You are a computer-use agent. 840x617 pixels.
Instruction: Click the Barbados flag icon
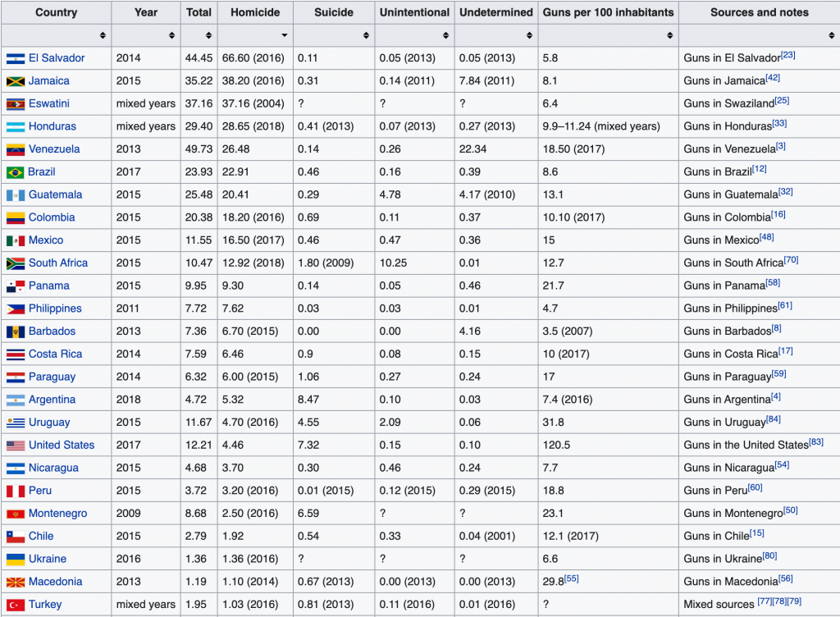(16, 331)
